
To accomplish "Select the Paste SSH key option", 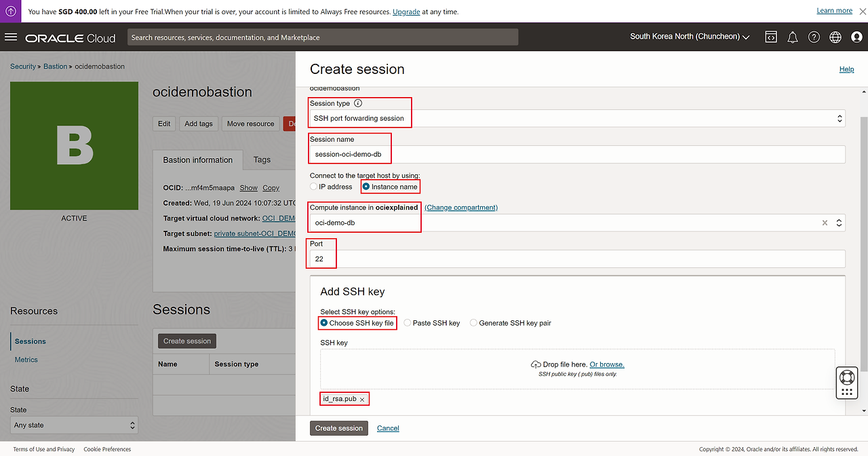I will tap(408, 323).
